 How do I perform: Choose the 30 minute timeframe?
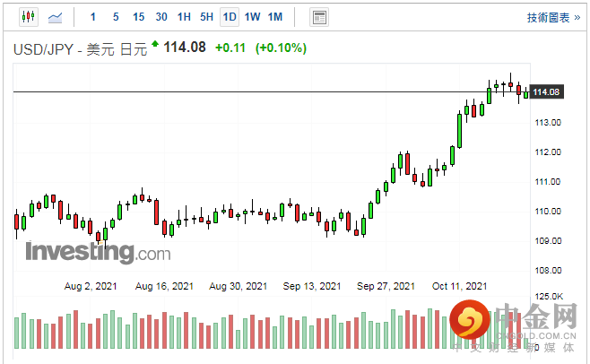coord(161,17)
